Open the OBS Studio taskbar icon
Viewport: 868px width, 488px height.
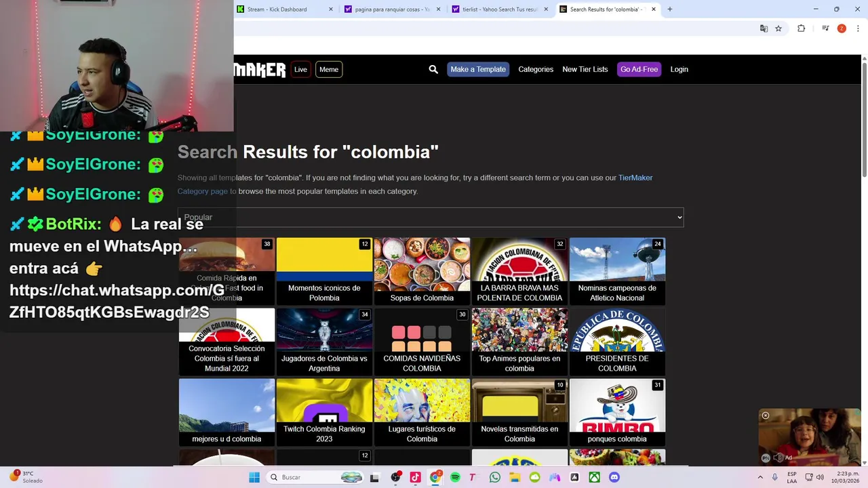click(x=395, y=477)
